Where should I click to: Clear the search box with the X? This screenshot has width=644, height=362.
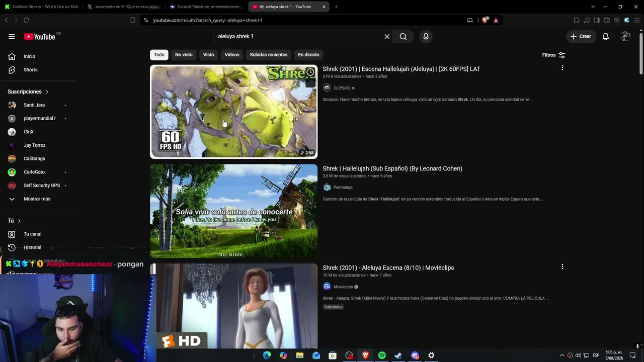click(x=387, y=36)
